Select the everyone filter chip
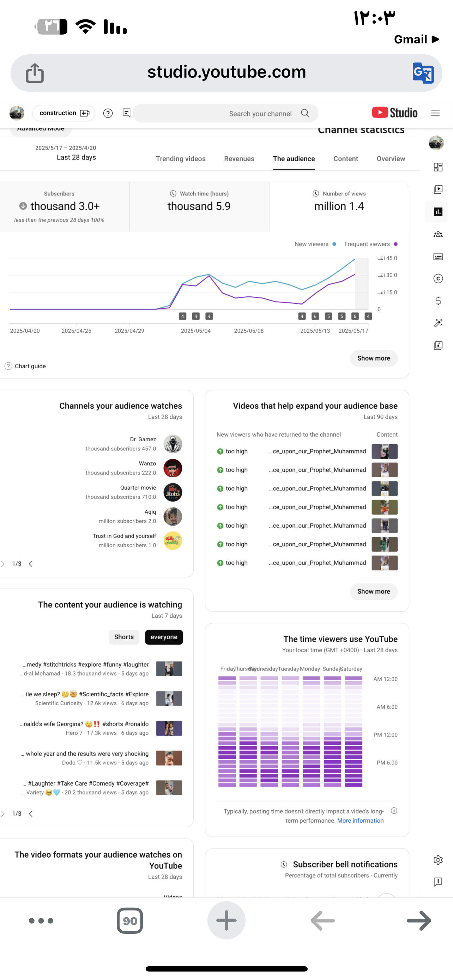 [x=164, y=637]
